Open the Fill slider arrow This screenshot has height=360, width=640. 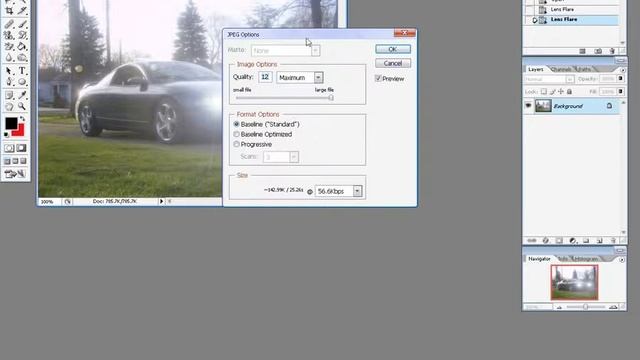click(620, 91)
